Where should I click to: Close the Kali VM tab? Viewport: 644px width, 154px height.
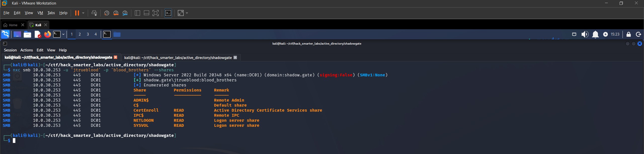(x=46, y=25)
